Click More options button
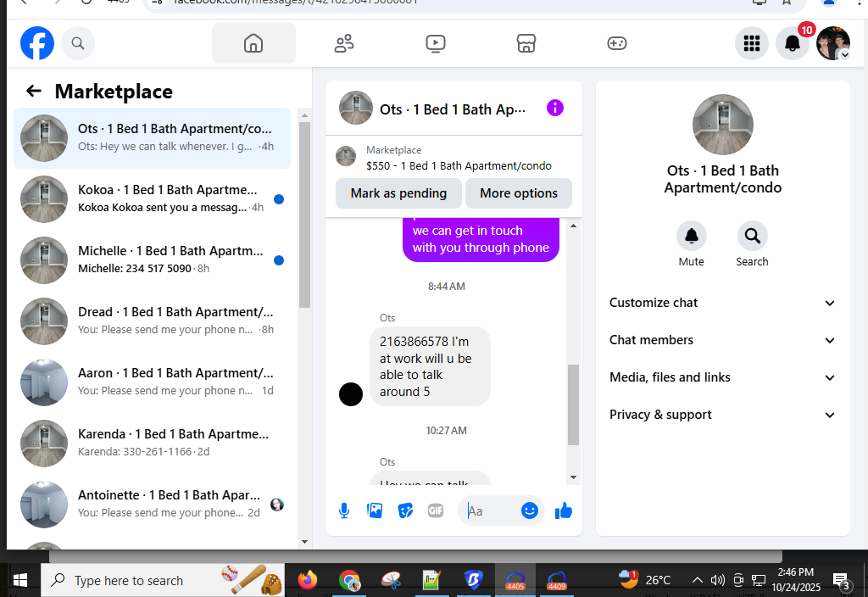This screenshot has height=597, width=868. [519, 193]
